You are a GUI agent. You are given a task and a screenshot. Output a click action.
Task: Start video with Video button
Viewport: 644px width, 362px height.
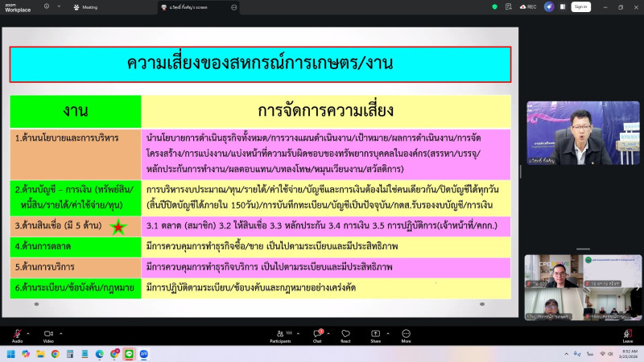pyautogui.click(x=47, y=333)
